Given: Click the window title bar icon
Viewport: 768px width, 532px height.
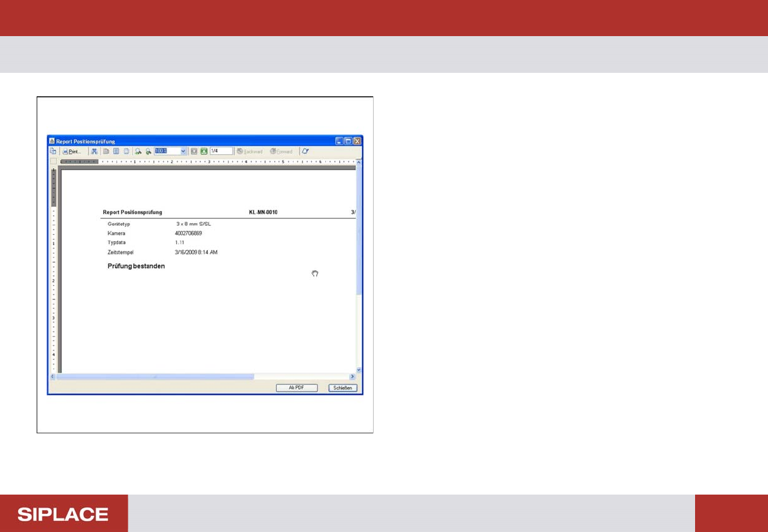Looking at the screenshot, I should coord(52,141).
